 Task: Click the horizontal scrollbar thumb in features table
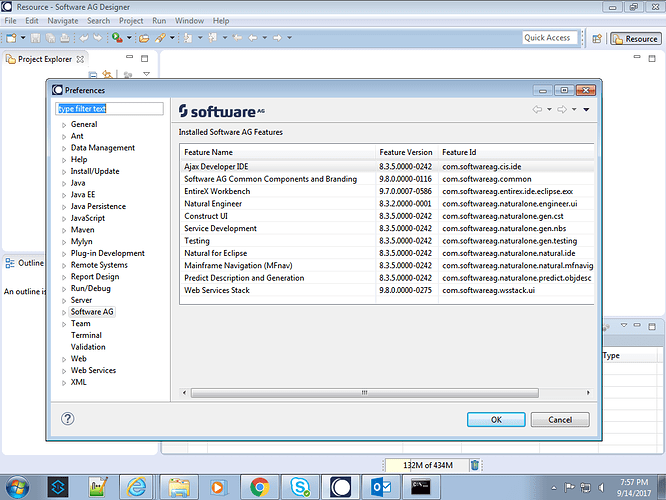coord(365,393)
